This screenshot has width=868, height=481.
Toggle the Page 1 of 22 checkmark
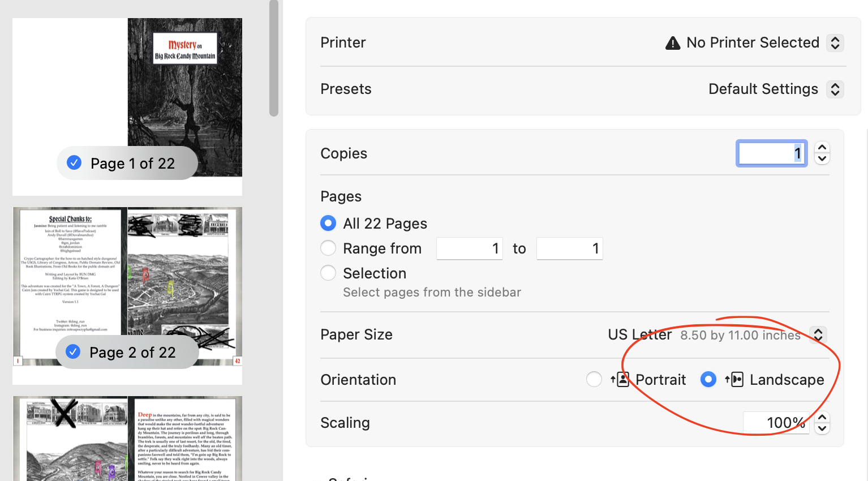[x=74, y=163]
